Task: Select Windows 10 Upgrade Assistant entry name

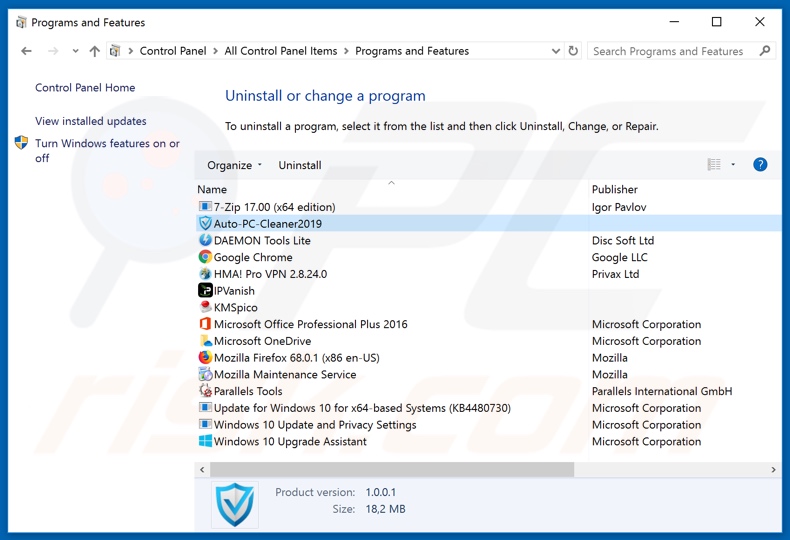Action: point(290,441)
